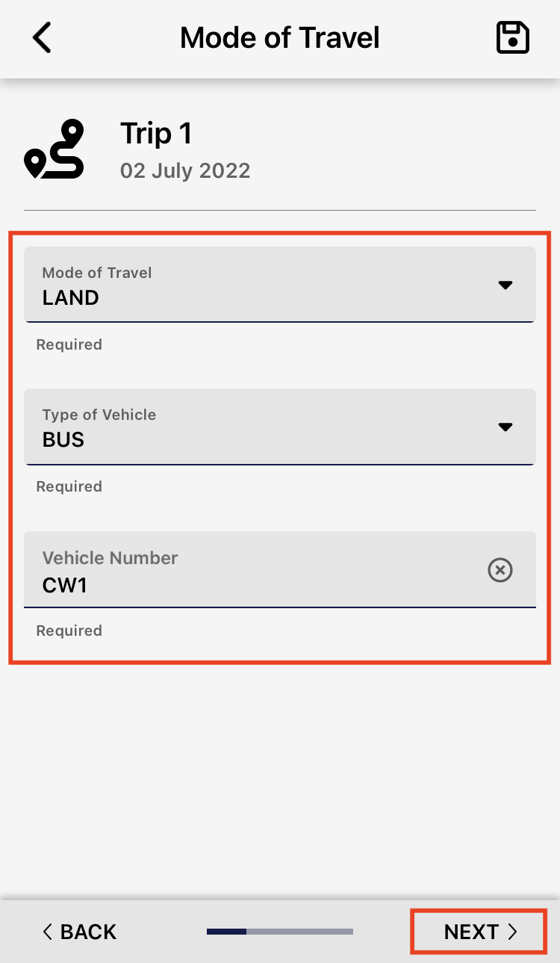
Task: Expand the Mode of Travel dropdown arrow
Action: [x=505, y=285]
